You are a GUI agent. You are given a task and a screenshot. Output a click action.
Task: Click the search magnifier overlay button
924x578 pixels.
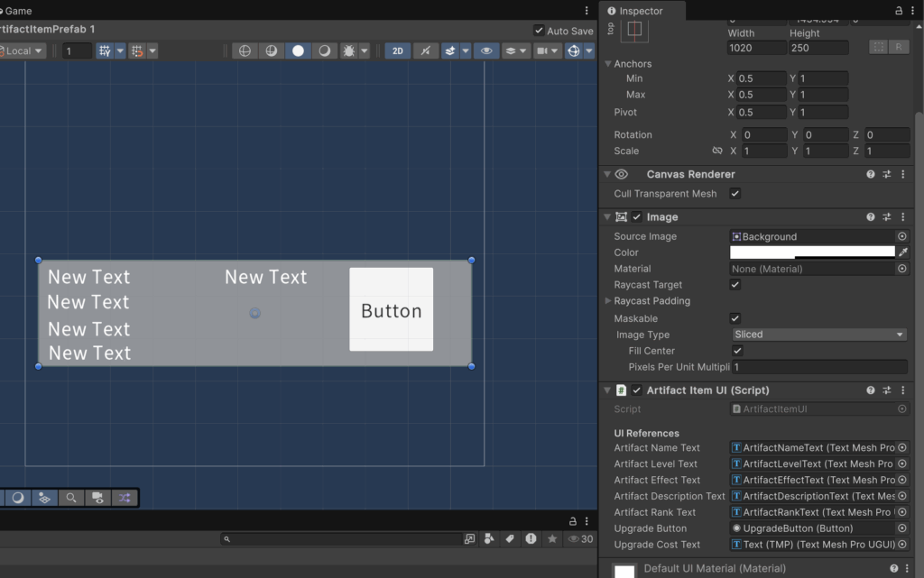click(x=70, y=498)
